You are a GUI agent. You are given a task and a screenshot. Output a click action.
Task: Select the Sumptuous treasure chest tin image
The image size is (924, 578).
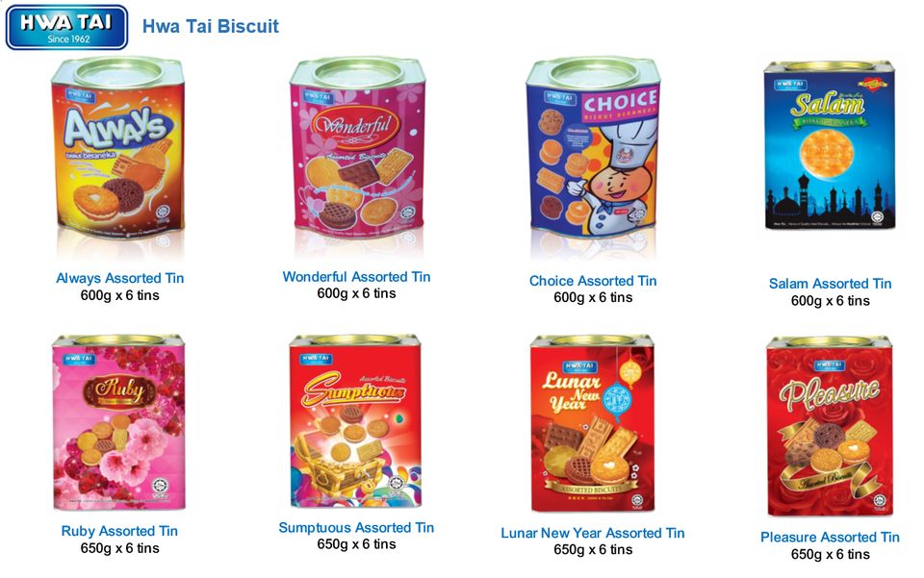(355, 421)
